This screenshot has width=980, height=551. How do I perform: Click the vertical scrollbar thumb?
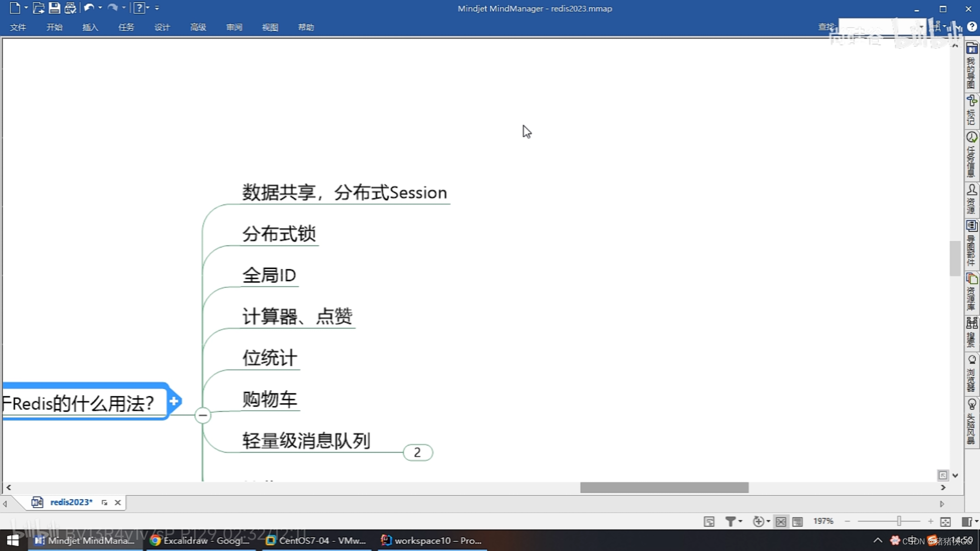click(x=955, y=258)
